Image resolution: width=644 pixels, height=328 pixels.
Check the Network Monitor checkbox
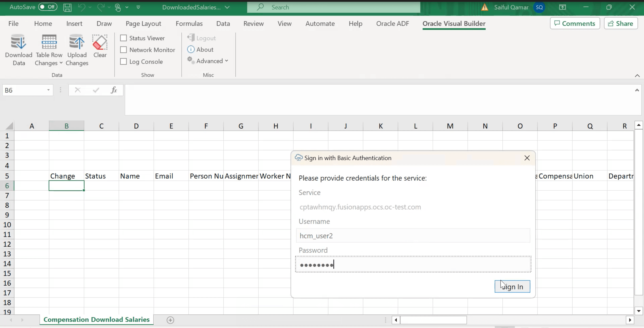tap(123, 50)
